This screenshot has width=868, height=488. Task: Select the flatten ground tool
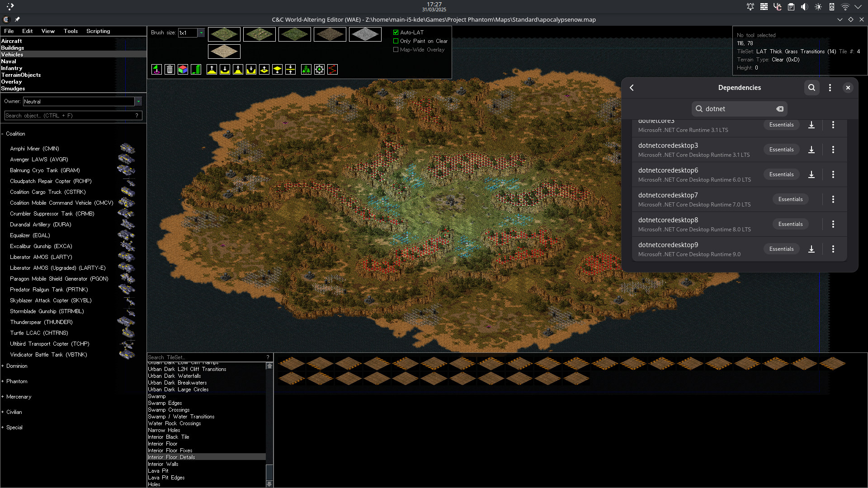(x=290, y=70)
